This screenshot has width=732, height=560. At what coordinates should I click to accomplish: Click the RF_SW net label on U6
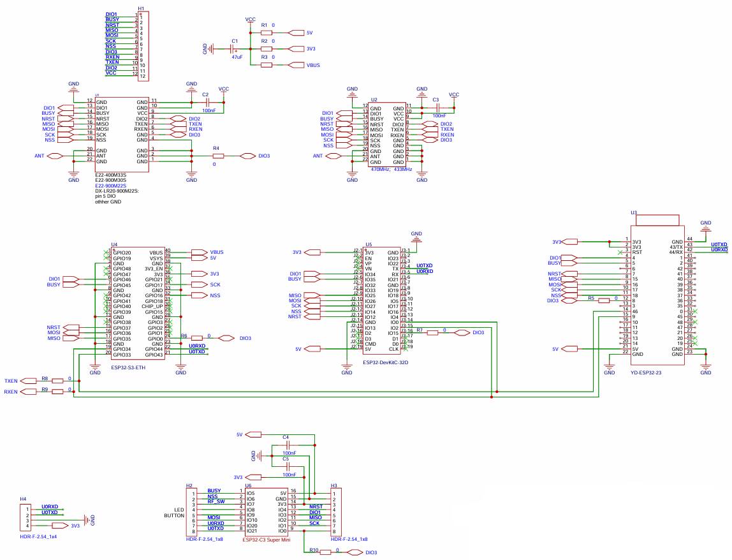(216, 501)
